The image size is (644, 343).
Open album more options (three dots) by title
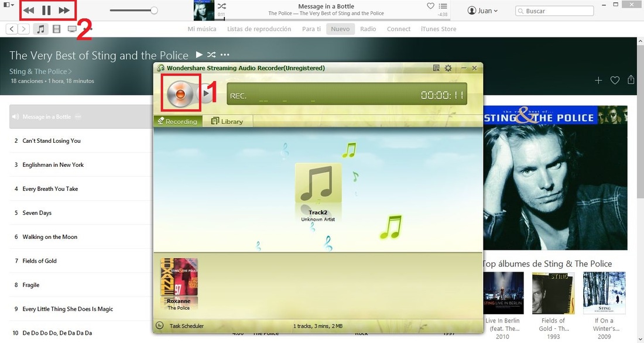click(225, 54)
